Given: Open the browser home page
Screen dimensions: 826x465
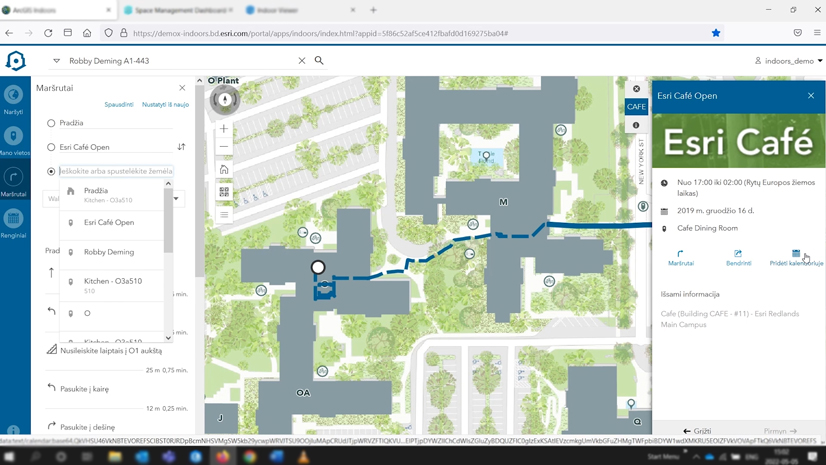Looking at the screenshot, I should 87,33.
